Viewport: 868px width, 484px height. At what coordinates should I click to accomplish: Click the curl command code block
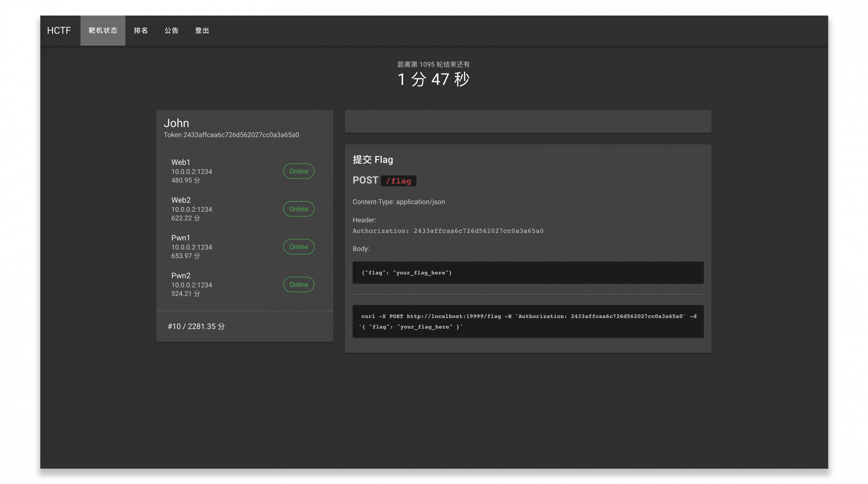pos(528,321)
